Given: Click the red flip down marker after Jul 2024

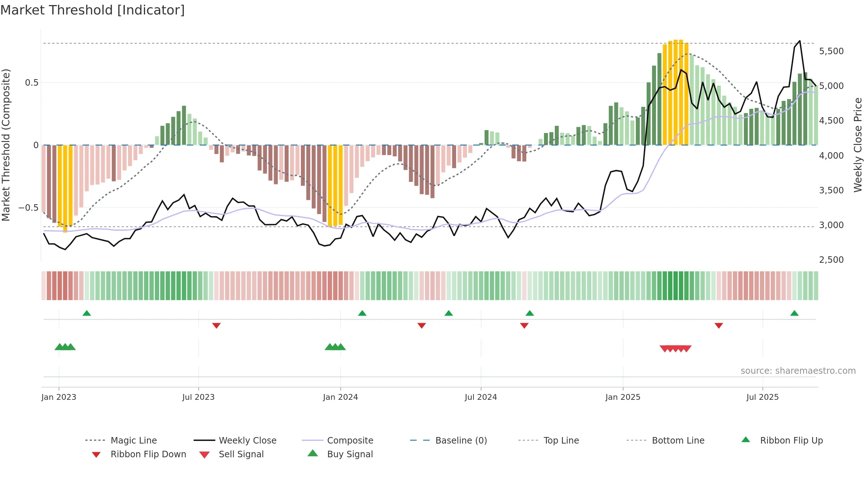Looking at the screenshot, I should click(x=524, y=326).
